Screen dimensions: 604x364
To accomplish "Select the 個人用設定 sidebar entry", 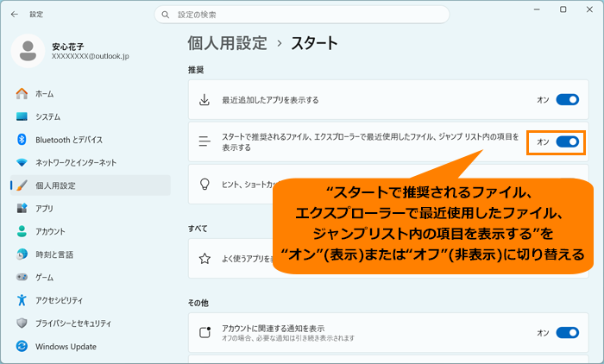I will tap(91, 185).
